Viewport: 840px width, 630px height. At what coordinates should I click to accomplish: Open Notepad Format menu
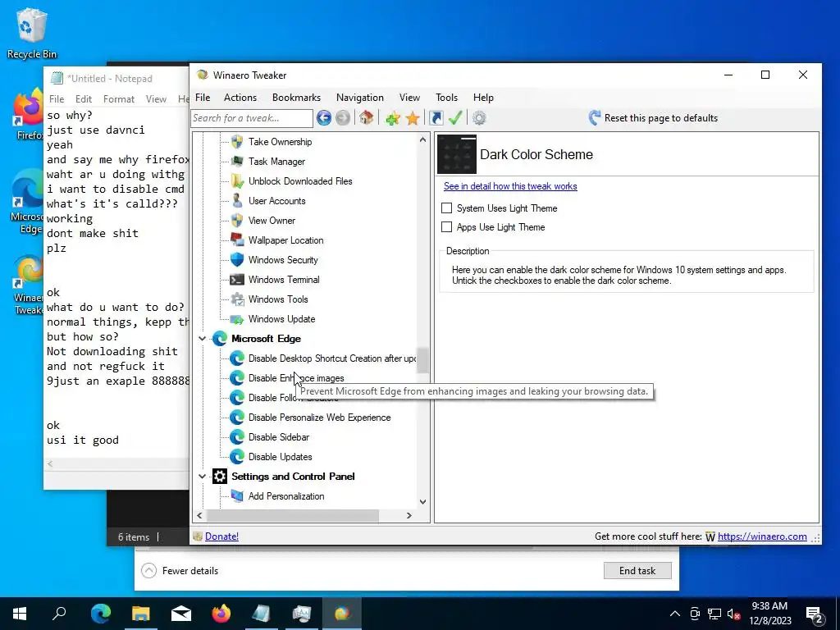[x=118, y=99]
